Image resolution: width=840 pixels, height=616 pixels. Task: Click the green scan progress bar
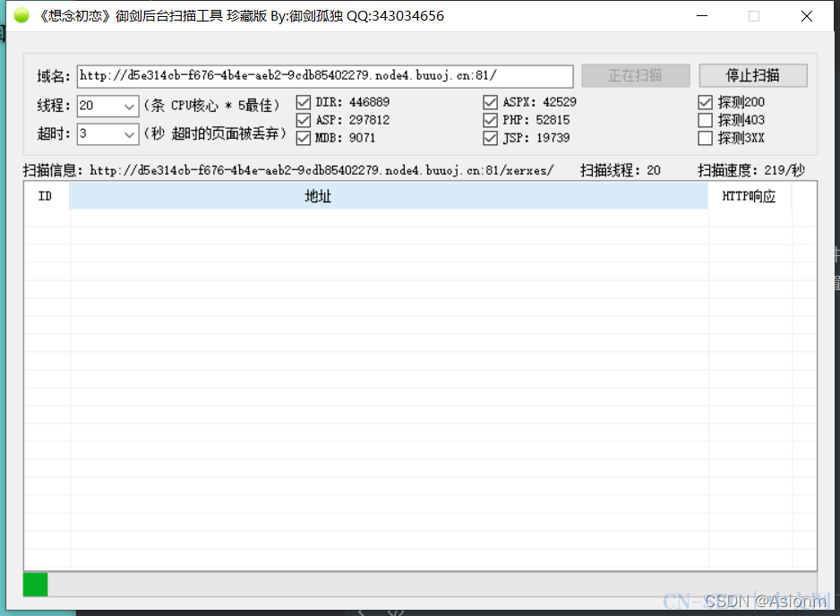tap(36, 585)
